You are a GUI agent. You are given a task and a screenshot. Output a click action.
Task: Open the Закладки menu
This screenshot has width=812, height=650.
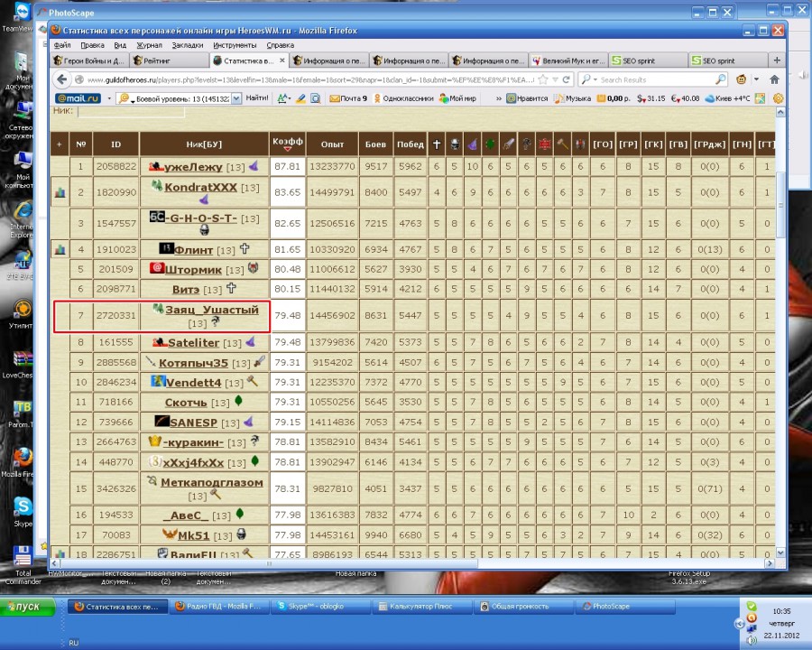tap(188, 45)
